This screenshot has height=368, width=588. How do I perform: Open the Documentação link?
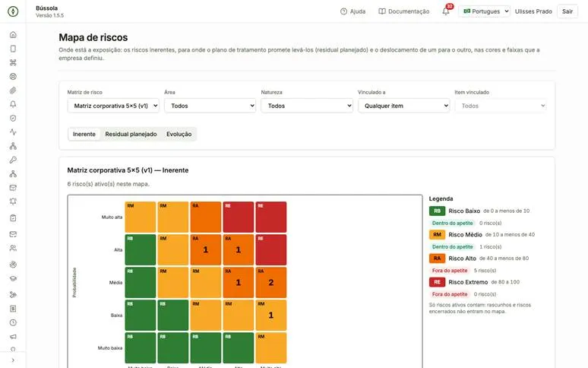coord(404,11)
